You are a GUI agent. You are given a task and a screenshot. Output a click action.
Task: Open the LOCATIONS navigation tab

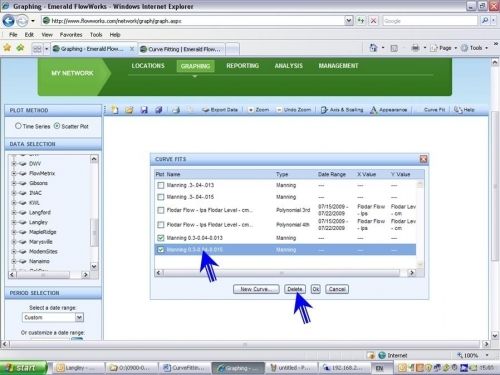point(148,66)
